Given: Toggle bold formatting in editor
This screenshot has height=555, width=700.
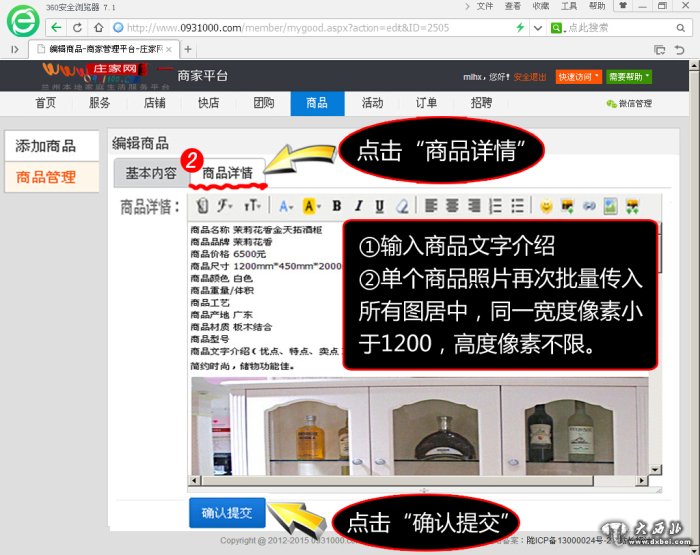Looking at the screenshot, I should [336, 206].
